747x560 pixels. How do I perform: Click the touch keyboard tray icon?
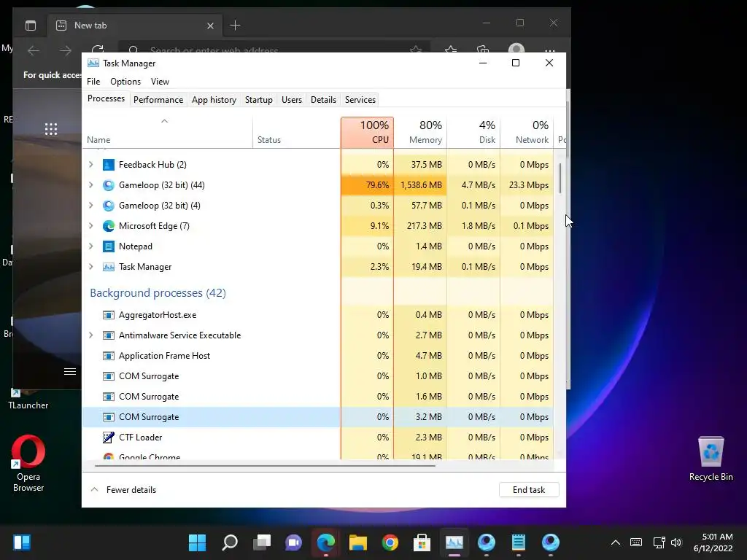636,542
